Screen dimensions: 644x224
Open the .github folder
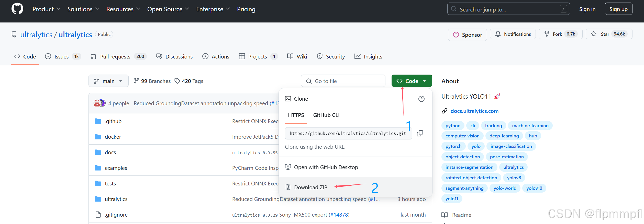tap(113, 121)
